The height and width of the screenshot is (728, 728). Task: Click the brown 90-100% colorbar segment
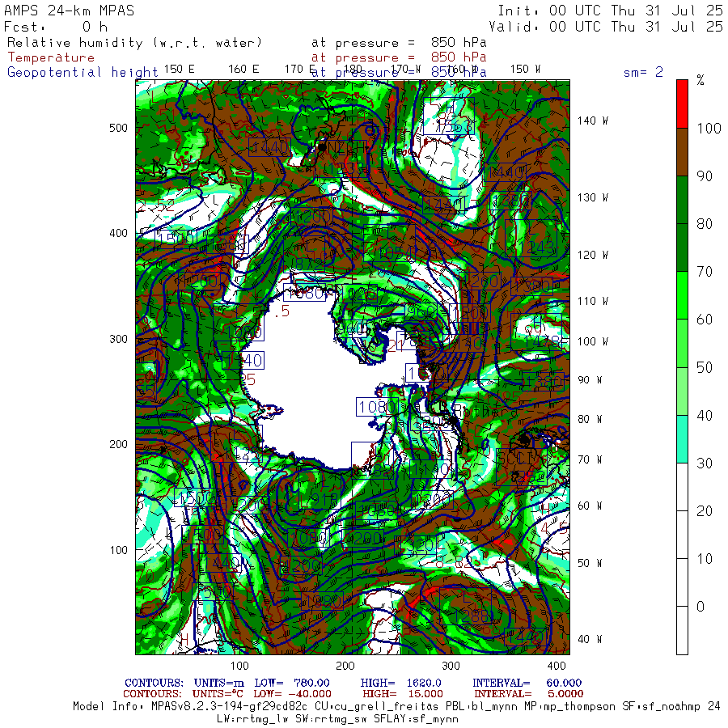[682, 152]
